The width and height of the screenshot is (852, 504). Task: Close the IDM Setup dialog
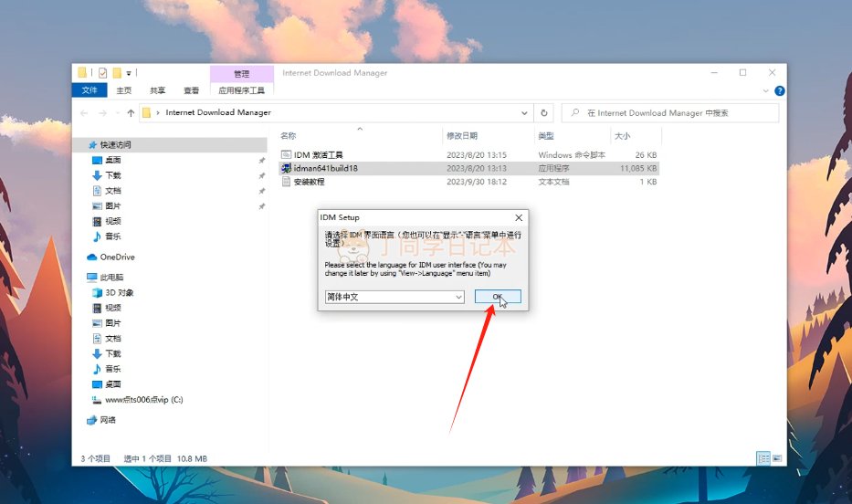[519, 217]
